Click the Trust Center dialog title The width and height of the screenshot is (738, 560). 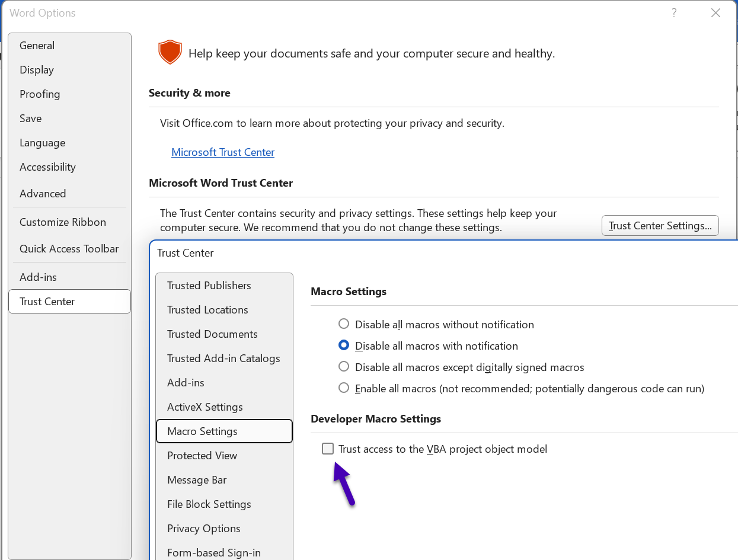click(x=186, y=253)
